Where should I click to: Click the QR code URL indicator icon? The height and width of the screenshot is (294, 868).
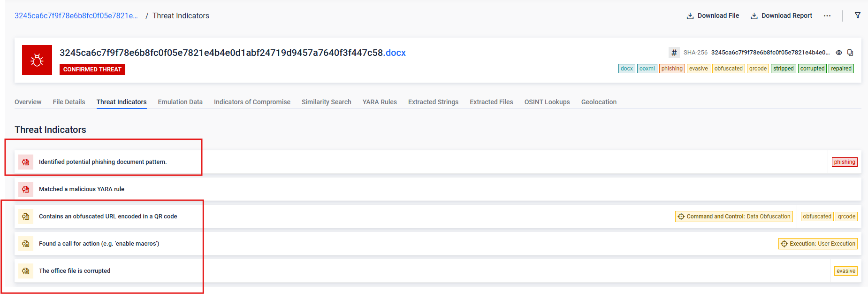pyautogui.click(x=26, y=217)
